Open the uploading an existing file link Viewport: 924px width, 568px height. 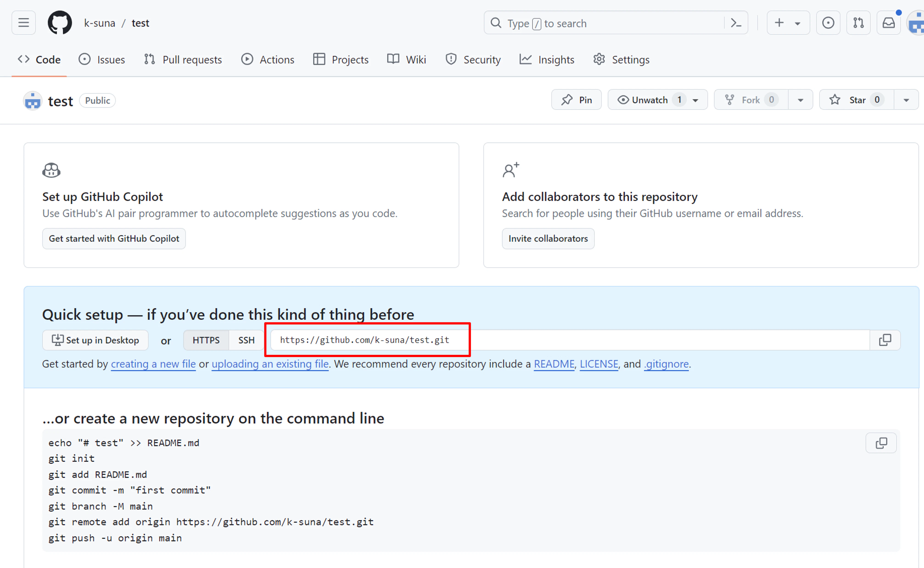(x=270, y=364)
